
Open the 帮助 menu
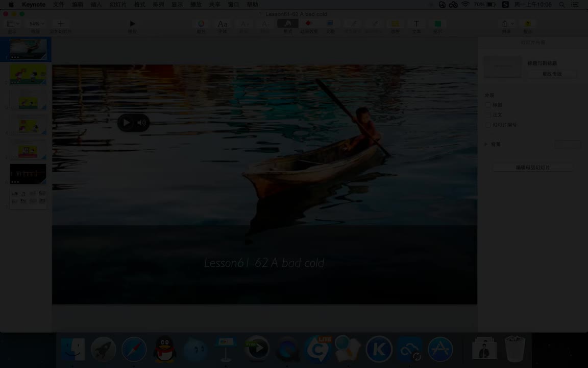pos(252,5)
